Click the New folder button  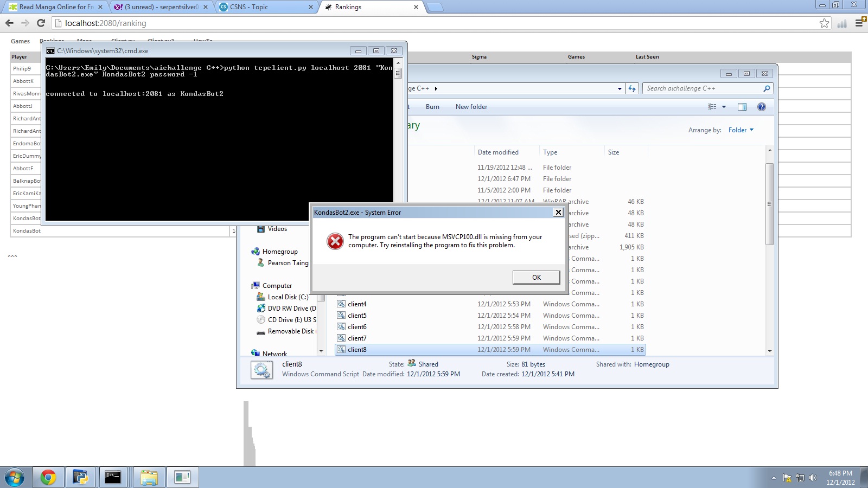(471, 107)
